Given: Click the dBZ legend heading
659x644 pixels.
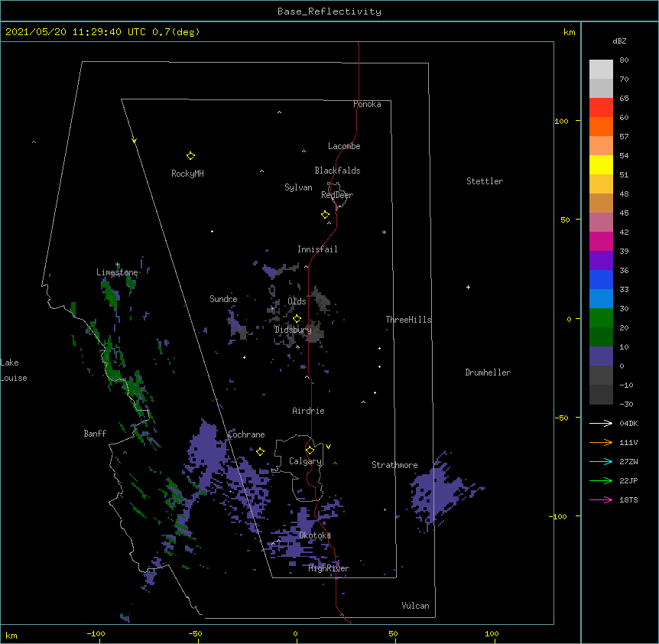Looking at the screenshot, I should coord(619,41).
